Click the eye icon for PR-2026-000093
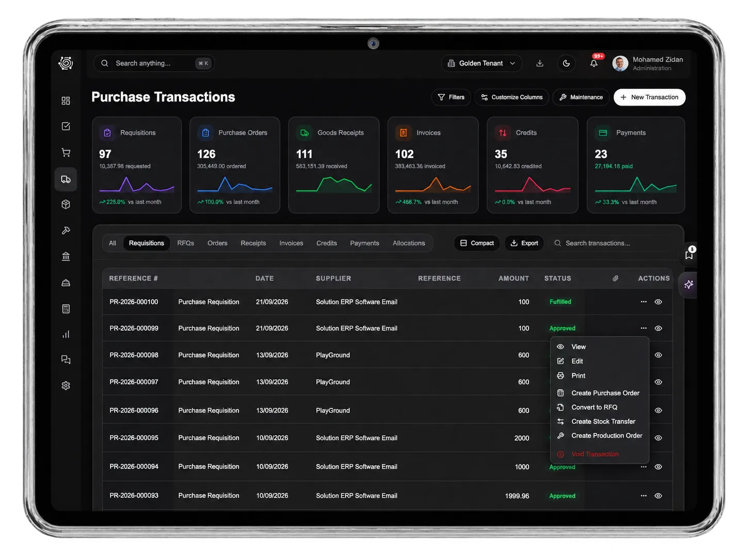 tap(658, 496)
